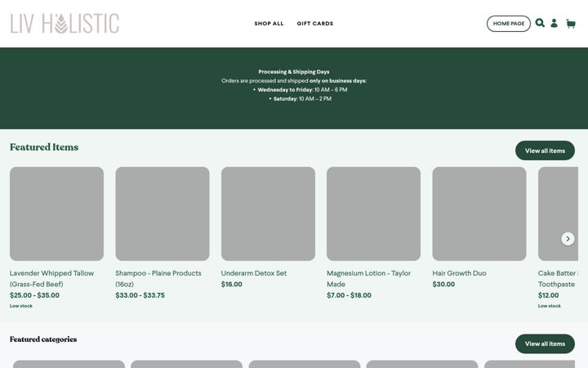This screenshot has height=368, width=588.
Task: Click View all items in Featured Items
Action: coord(545,150)
